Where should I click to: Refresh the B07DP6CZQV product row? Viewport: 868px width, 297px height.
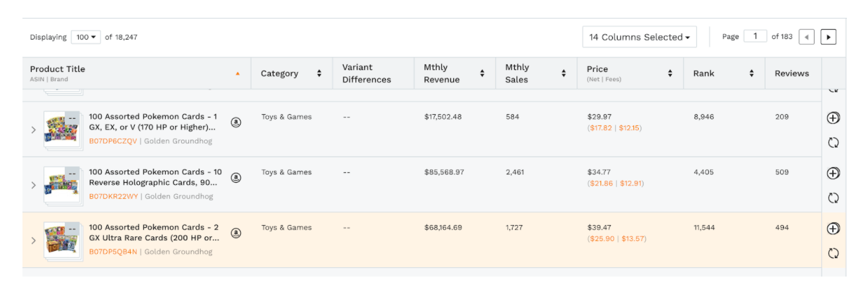[833, 142]
